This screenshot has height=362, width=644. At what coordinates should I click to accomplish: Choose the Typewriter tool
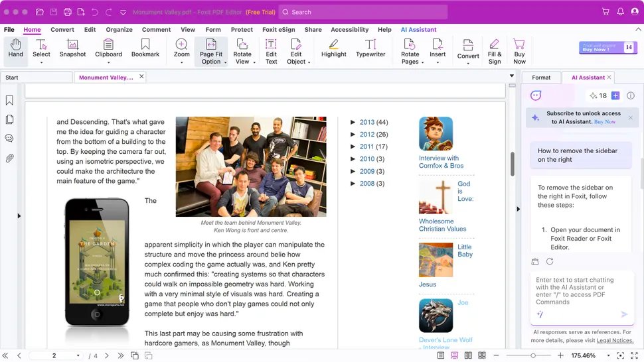[370, 48]
